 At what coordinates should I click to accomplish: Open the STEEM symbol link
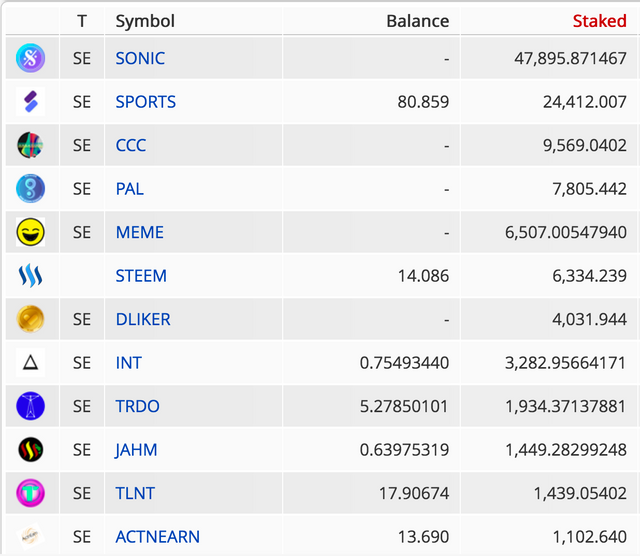141,276
